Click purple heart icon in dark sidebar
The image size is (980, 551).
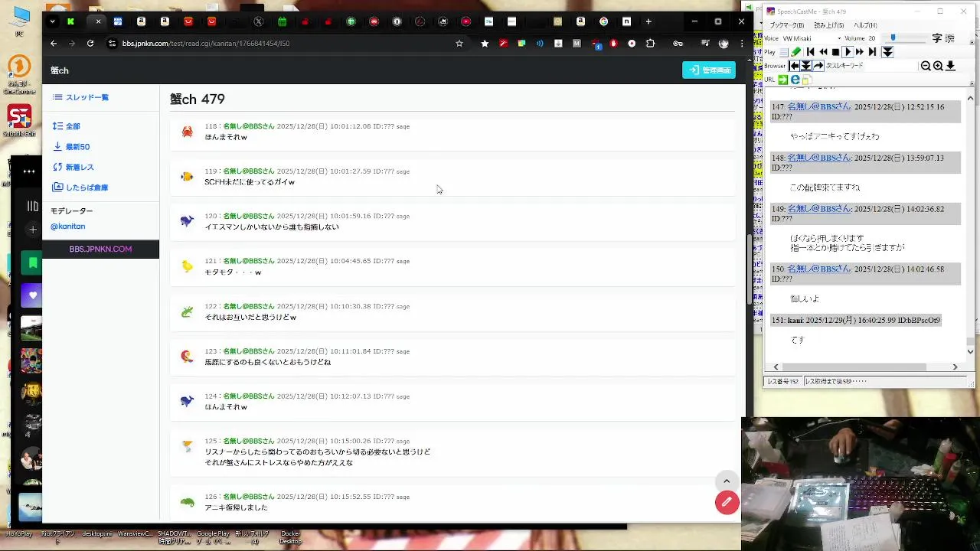[33, 295]
